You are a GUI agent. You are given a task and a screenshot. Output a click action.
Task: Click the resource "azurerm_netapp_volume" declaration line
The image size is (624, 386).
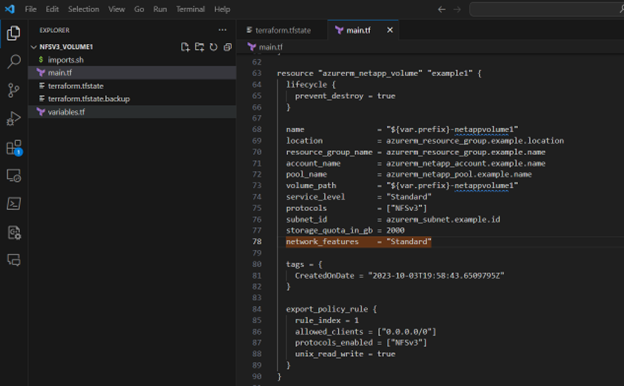(379, 73)
